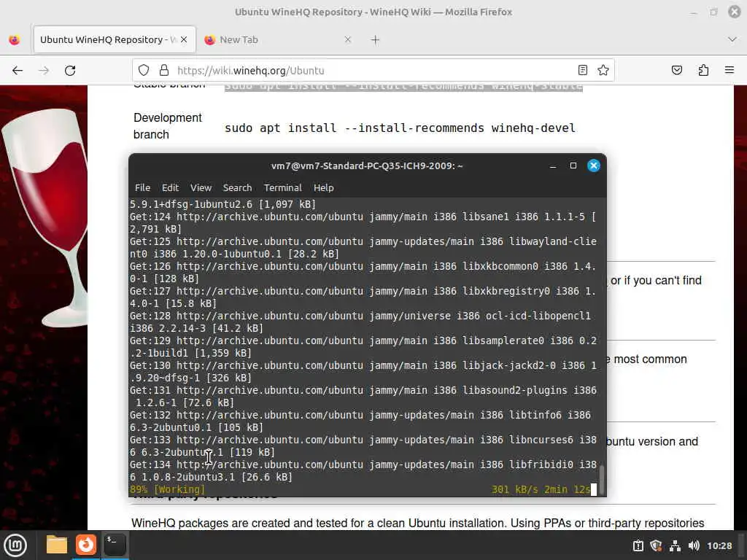Open update manager tray icon
The height and width of the screenshot is (560, 747).
coord(638,545)
